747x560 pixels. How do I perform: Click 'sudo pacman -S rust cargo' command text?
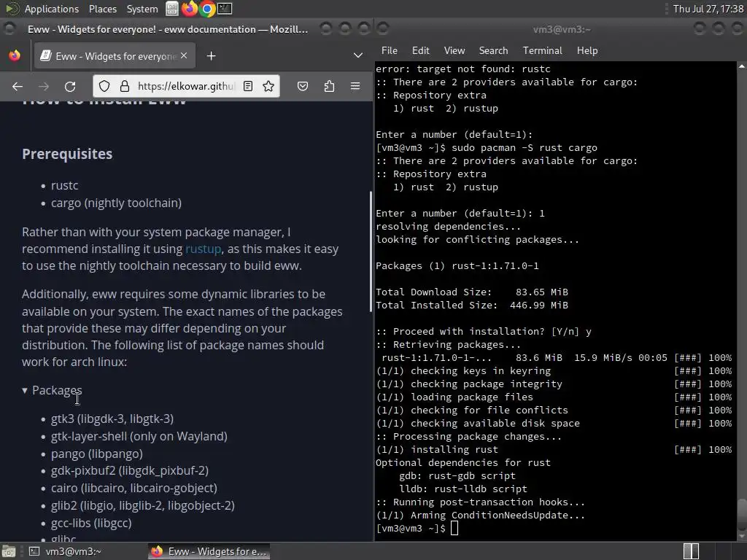[x=524, y=148]
